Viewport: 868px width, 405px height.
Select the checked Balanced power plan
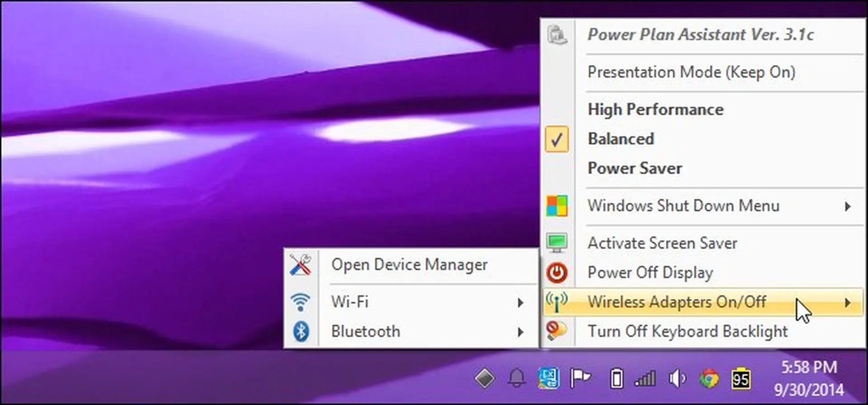(621, 139)
